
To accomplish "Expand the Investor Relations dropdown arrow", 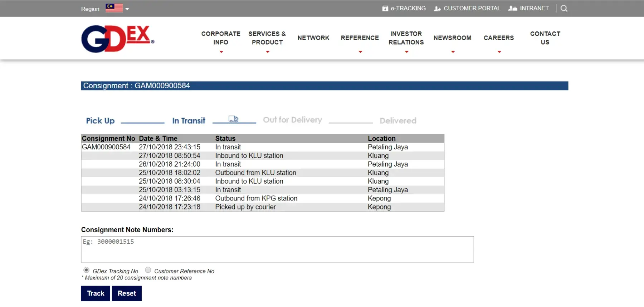I will tap(406, 52).
